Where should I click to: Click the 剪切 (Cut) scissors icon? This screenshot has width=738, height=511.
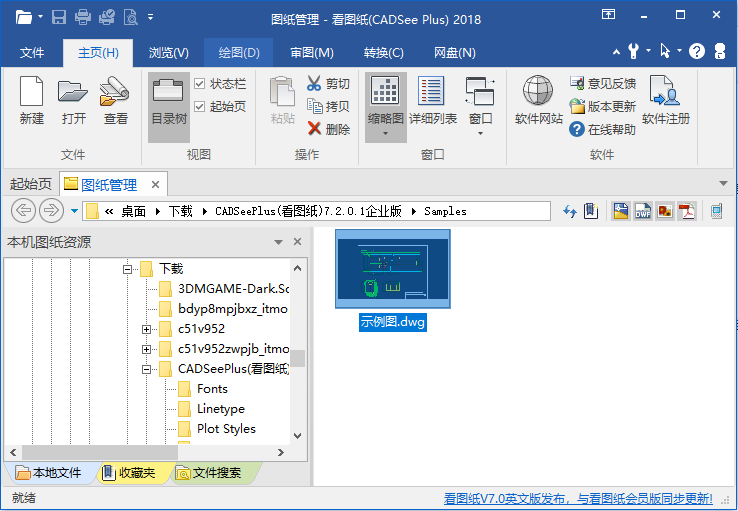[x=314, y=83]
